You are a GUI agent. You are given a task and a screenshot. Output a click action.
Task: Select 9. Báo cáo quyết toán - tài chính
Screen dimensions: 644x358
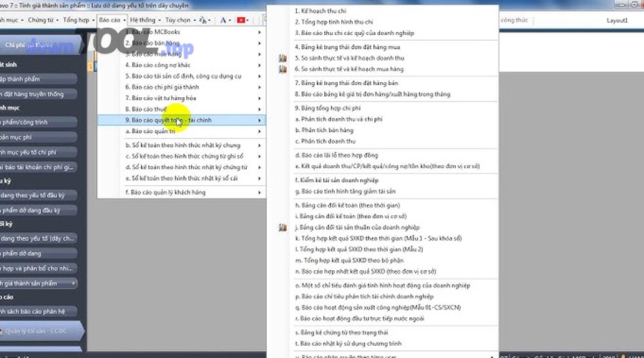pos(182,120)
